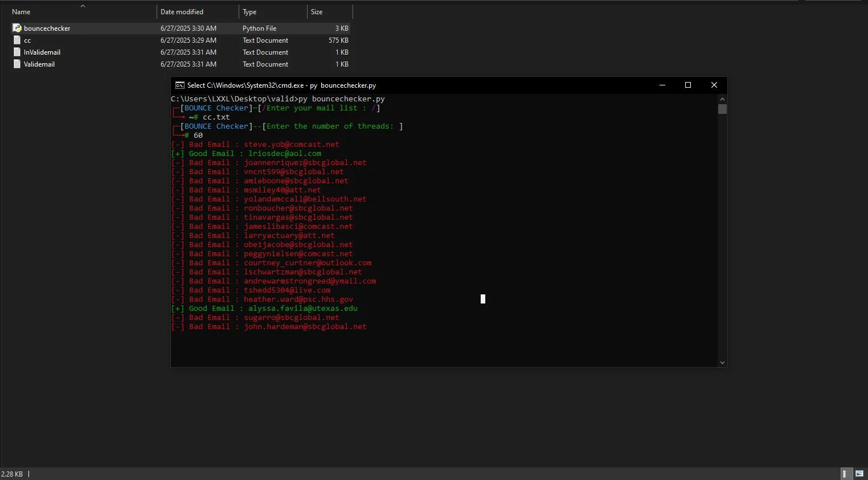The image size is (868, 480).
Task: Open the cmd.exe window system menu icon
Action: tap(179, 85)
